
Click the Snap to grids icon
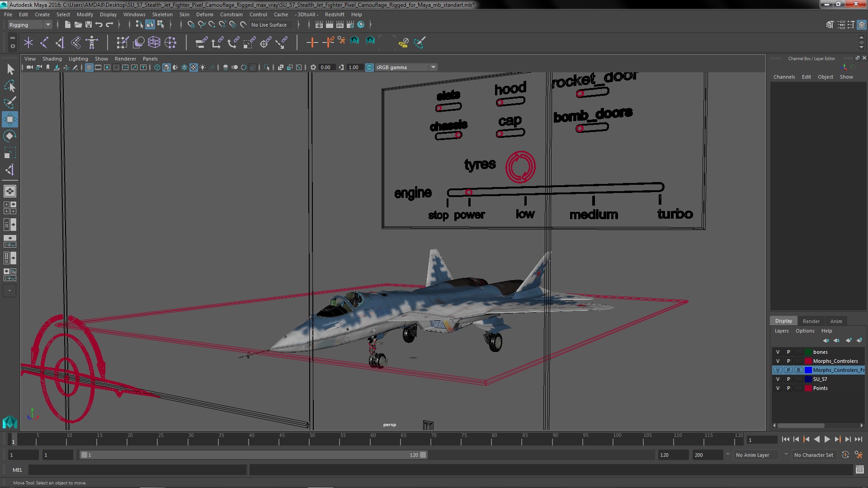(191, 25)
